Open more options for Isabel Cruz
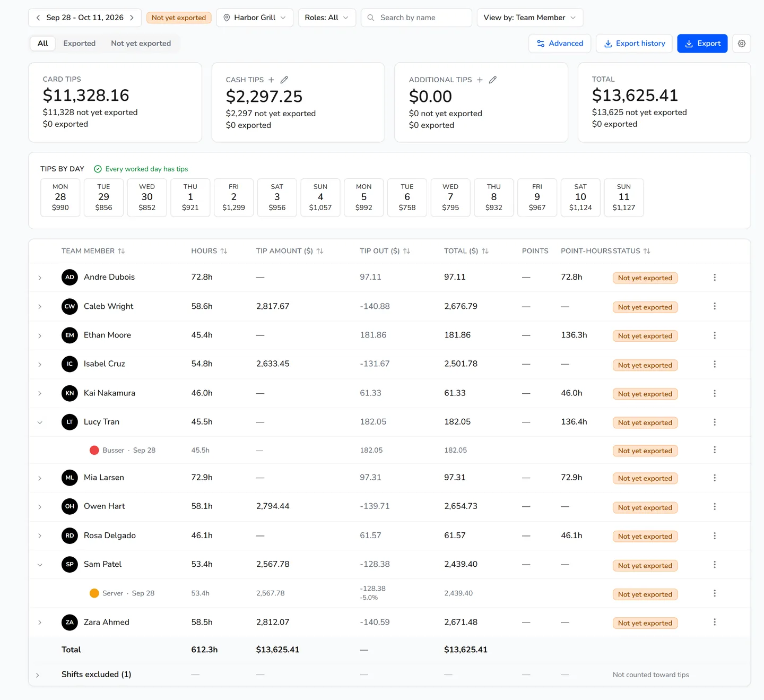Viewport: 764px width, 700px height. (x=715, y=364)
